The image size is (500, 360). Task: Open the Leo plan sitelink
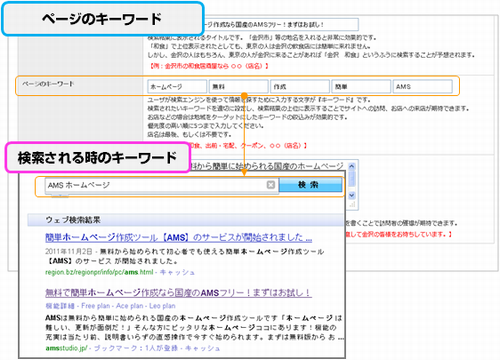coord(162,306)
